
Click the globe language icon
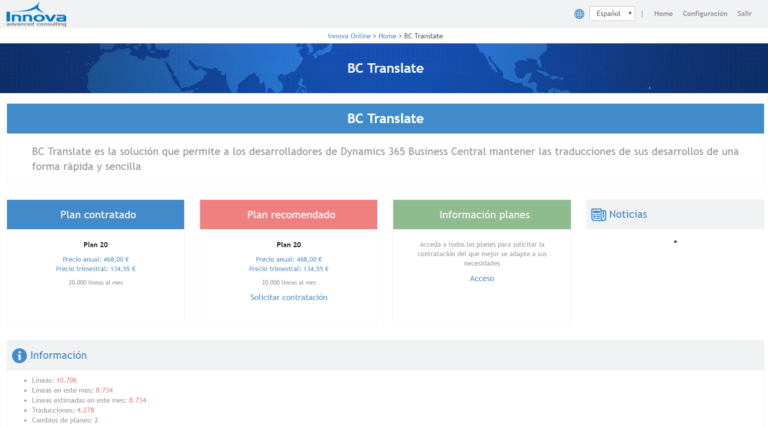click(579, 14)
